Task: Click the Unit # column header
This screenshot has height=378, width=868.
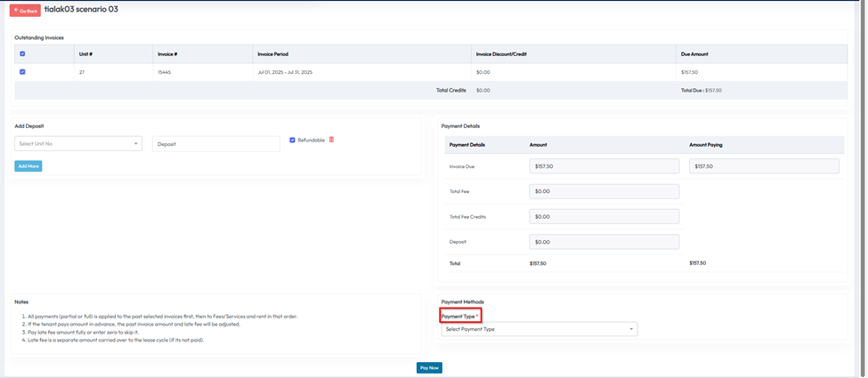Action: click(85, 54)
